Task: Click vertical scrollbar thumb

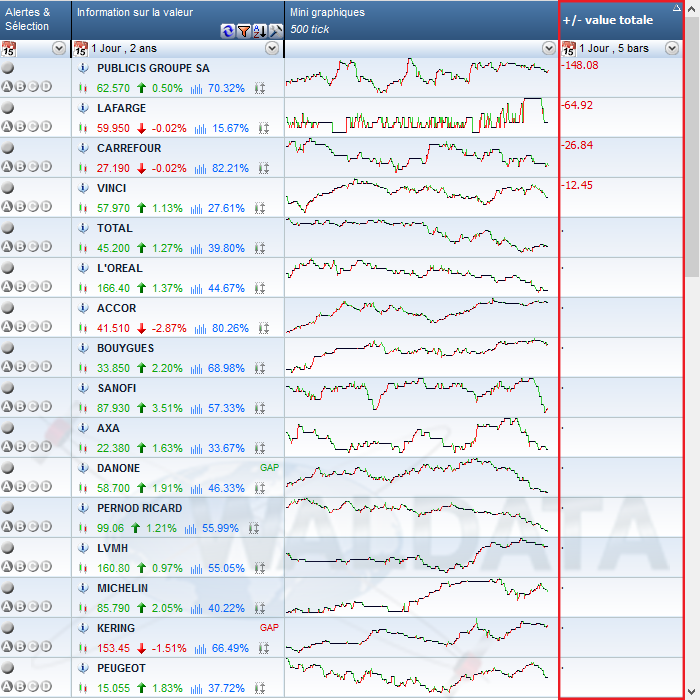Action: 692,147
